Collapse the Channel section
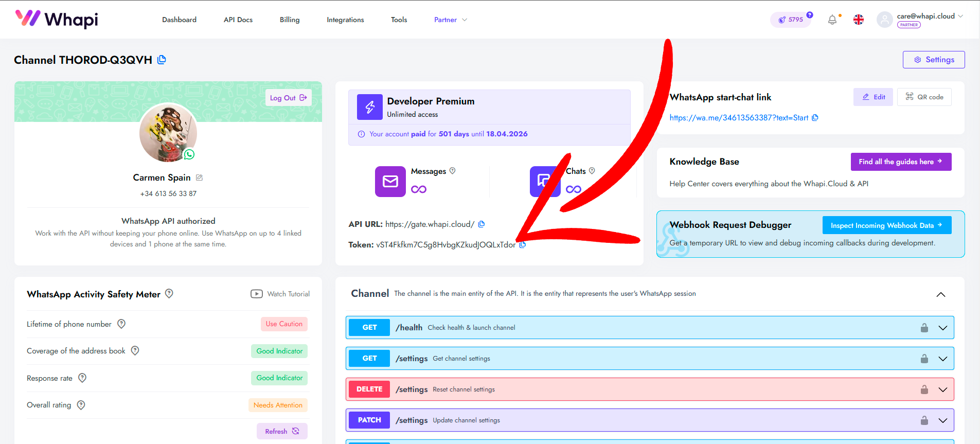 click(x=941, y=294)
